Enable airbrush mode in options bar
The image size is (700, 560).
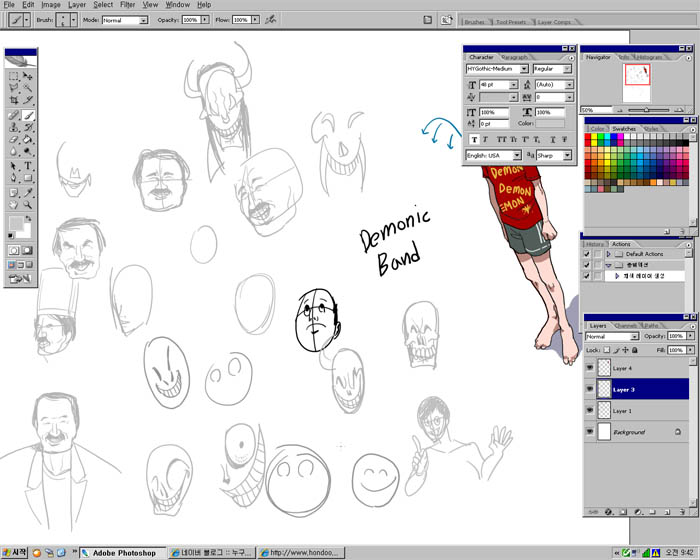(271, 20)
